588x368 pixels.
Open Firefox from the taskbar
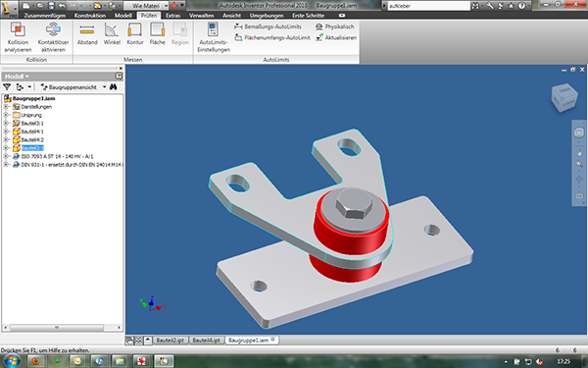35,361
